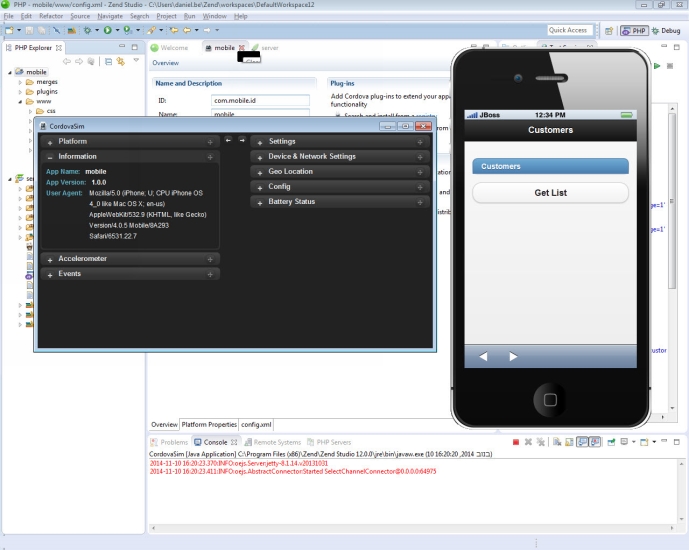Image resolution: width=689 pixels, height=550 pixels.
Task: Click the Back navigation arrow in main toolbar
Action: (187, 30)
